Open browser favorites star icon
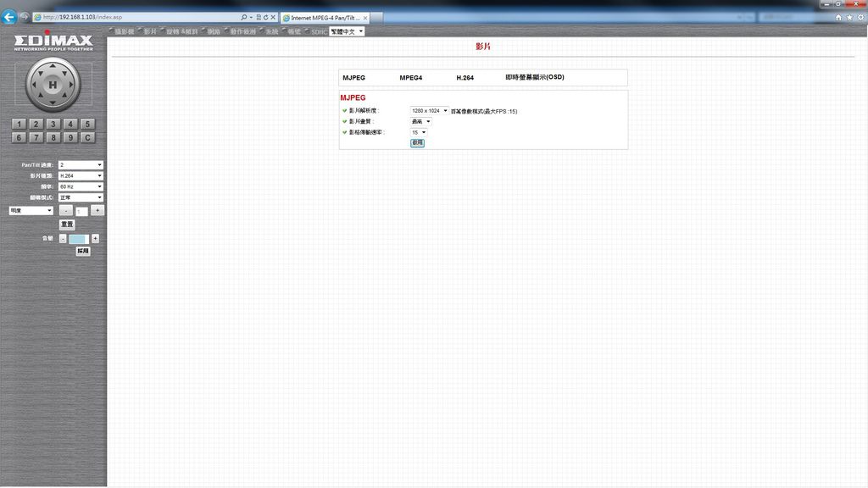Screen dimensions: 868x488 849,17
